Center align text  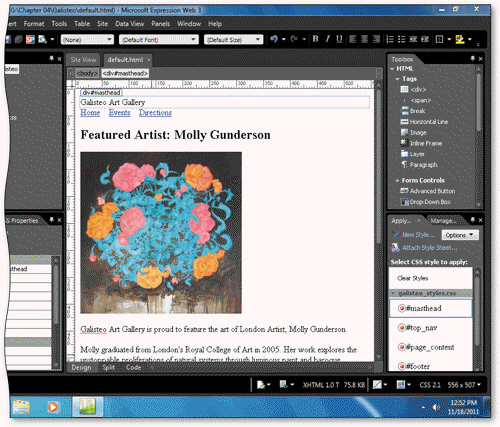point(365,39)
